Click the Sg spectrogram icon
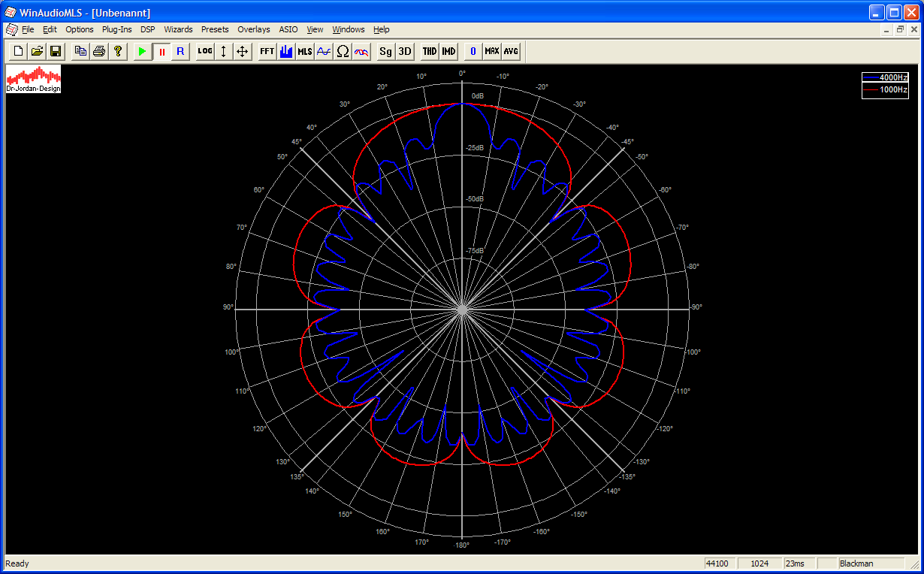The width and height of the screenshot is (924, 574). 385,51
